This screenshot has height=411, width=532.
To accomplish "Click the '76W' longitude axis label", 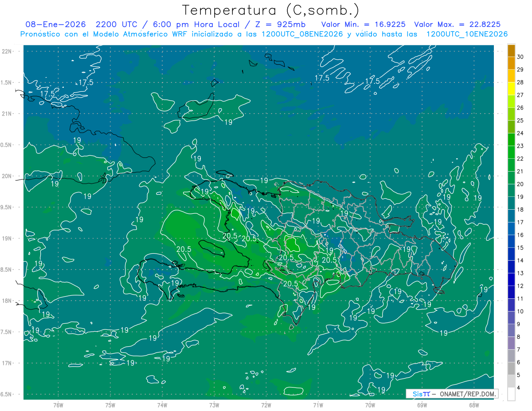I will pos(58,405).
